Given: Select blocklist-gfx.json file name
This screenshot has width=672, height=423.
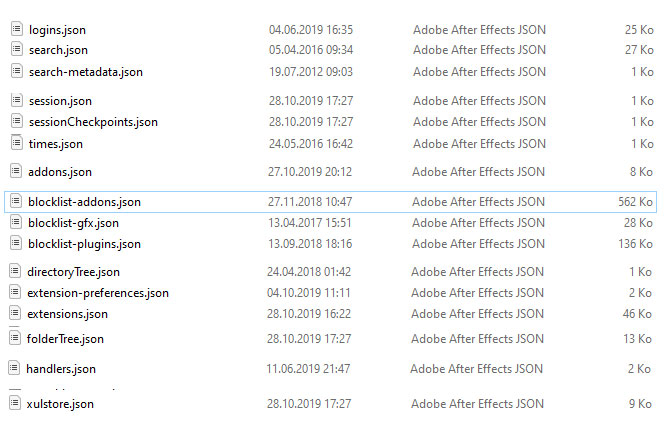Looking at the screenshot, I should pos(73,223).
